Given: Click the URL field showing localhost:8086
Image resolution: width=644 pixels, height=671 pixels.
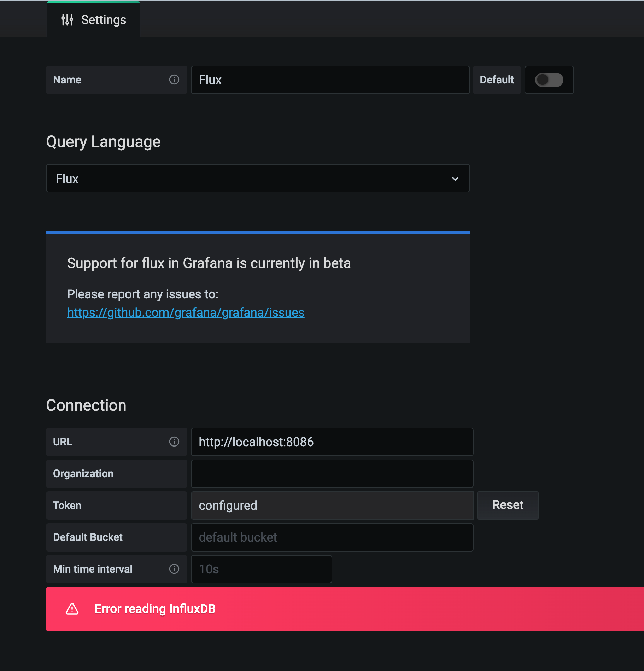Looking at the screenshot, I should click(332, 442).
